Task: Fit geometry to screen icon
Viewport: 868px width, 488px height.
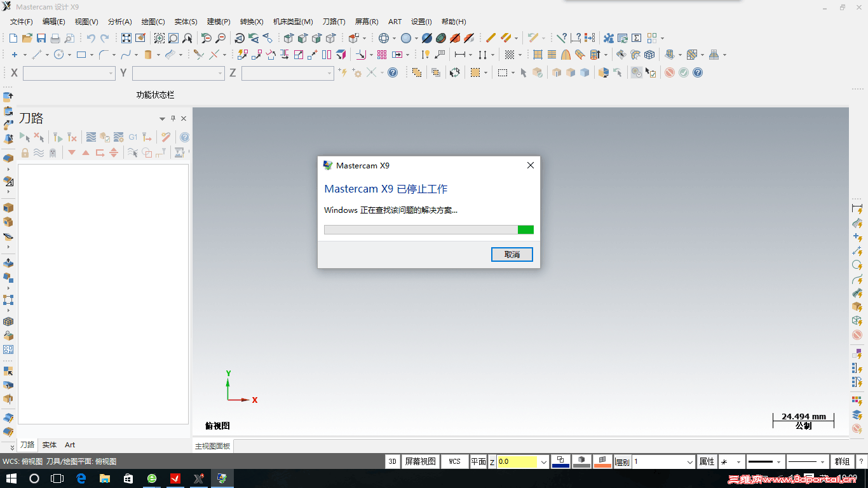Action: (x=126, y=38)
